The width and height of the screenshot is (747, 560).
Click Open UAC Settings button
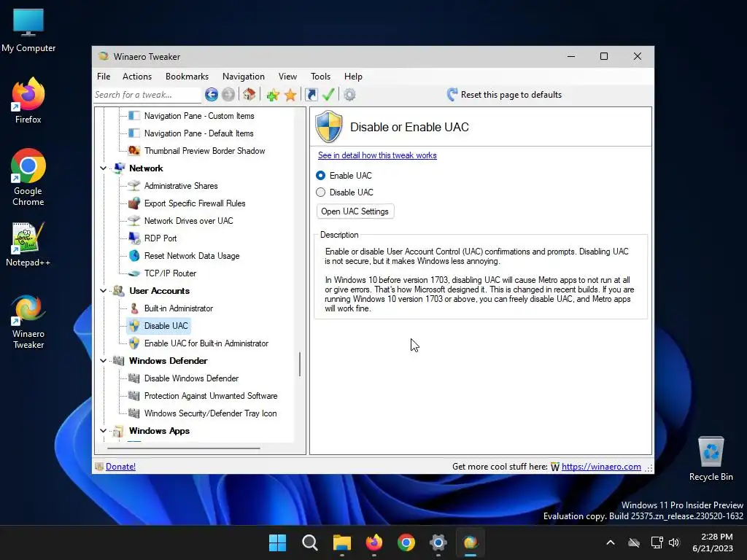point(355,211)
